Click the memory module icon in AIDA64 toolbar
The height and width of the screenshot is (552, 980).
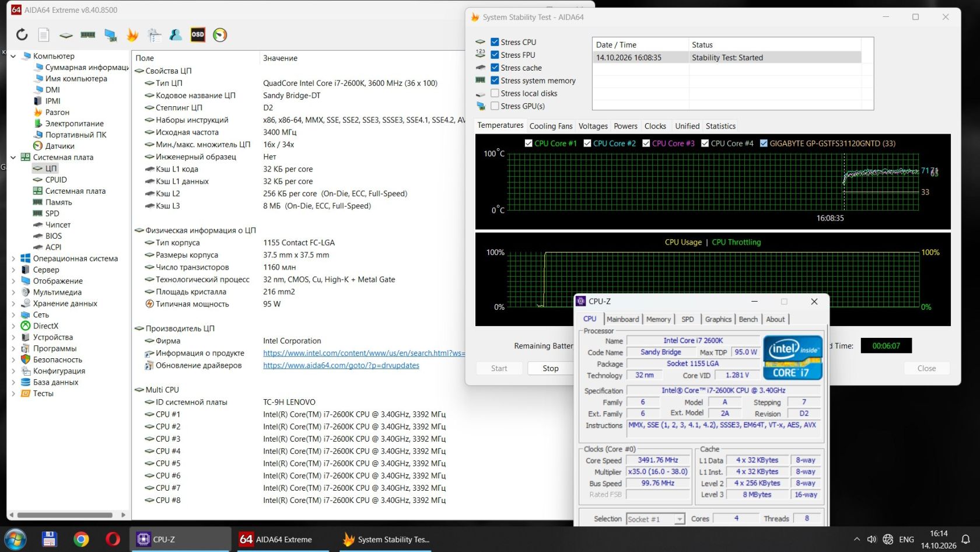(x=88, y=35)
